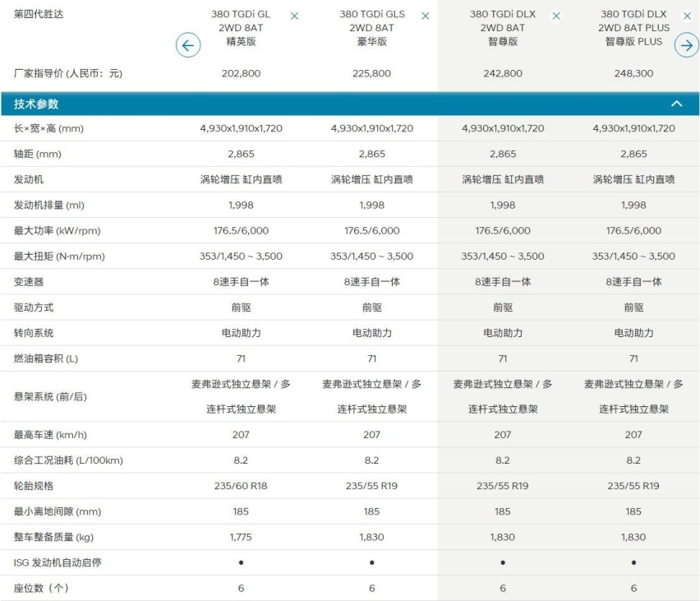Remove the 380 TGDi GLS 豪华版 column
This screenshot has height=601, width=700.
tap(426, 16)
